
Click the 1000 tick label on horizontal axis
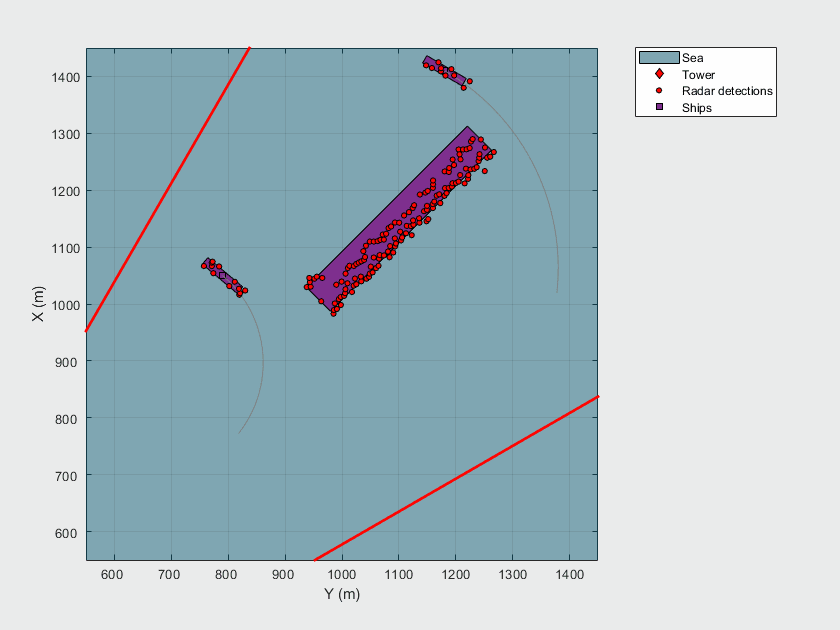(x=342, y=574)
